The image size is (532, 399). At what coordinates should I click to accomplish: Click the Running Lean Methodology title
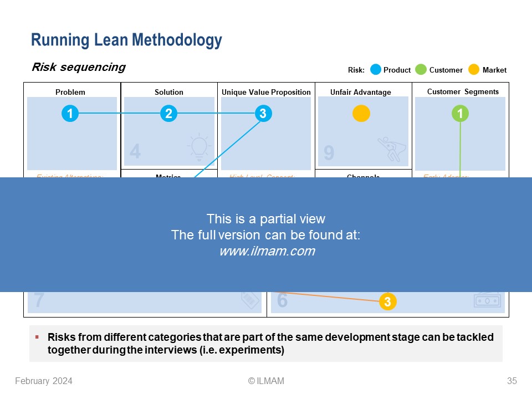click(x=126, y=40)
